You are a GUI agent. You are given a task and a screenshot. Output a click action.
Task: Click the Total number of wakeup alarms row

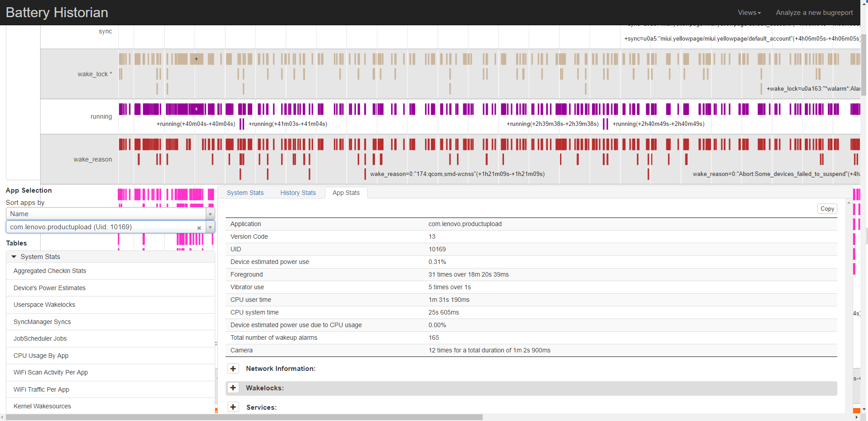click(531, 338)
